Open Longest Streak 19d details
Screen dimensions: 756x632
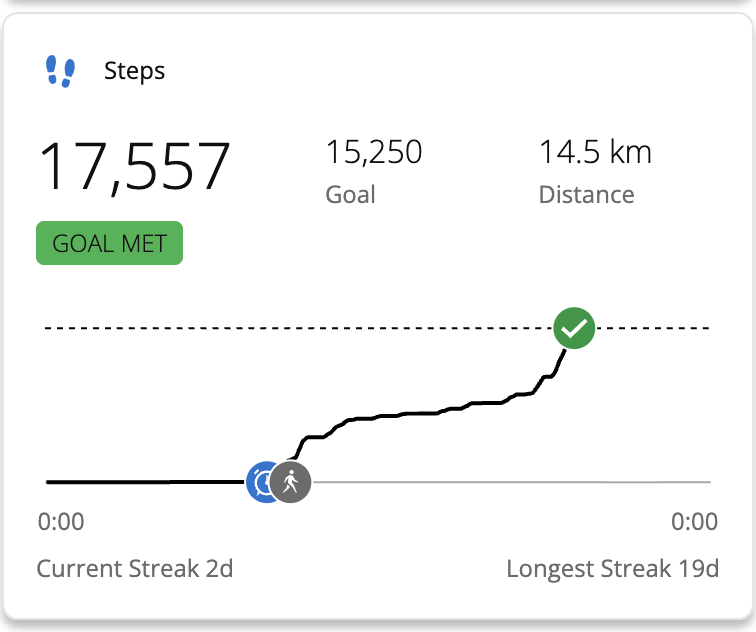coord(612,569)
